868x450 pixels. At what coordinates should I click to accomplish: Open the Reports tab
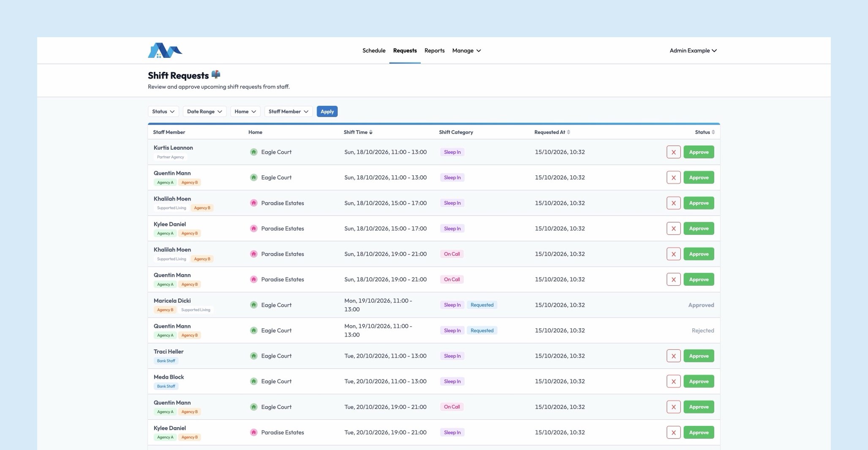(434, 50)
